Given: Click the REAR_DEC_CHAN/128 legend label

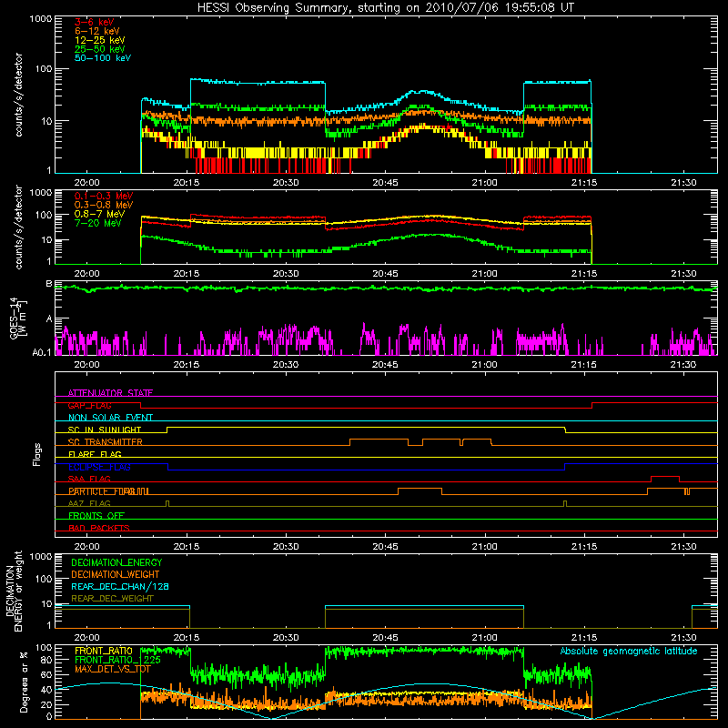Looking at the screenshot, I should 120,587.
